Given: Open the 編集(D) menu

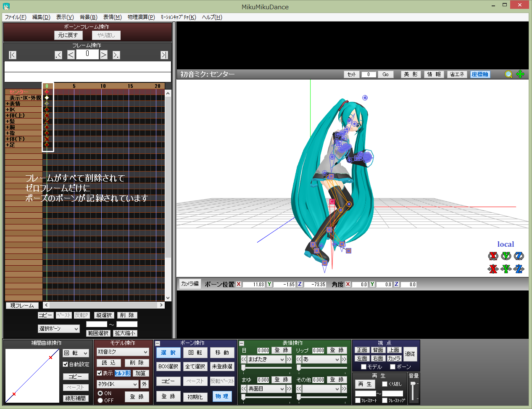Looking at the screenshot, I should (41, 17).
